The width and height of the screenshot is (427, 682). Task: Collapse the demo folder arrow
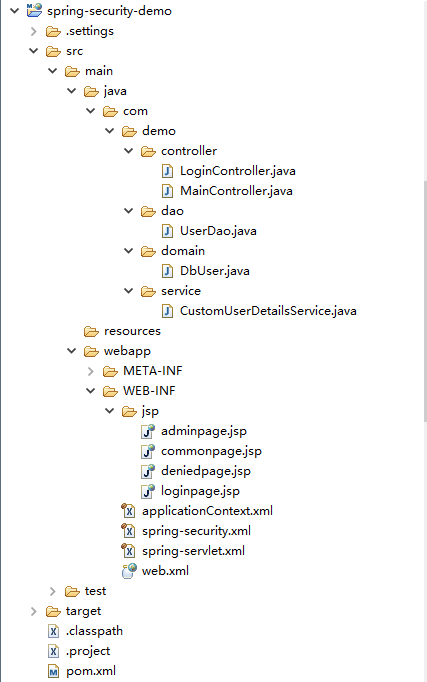[x=110, y=131]
